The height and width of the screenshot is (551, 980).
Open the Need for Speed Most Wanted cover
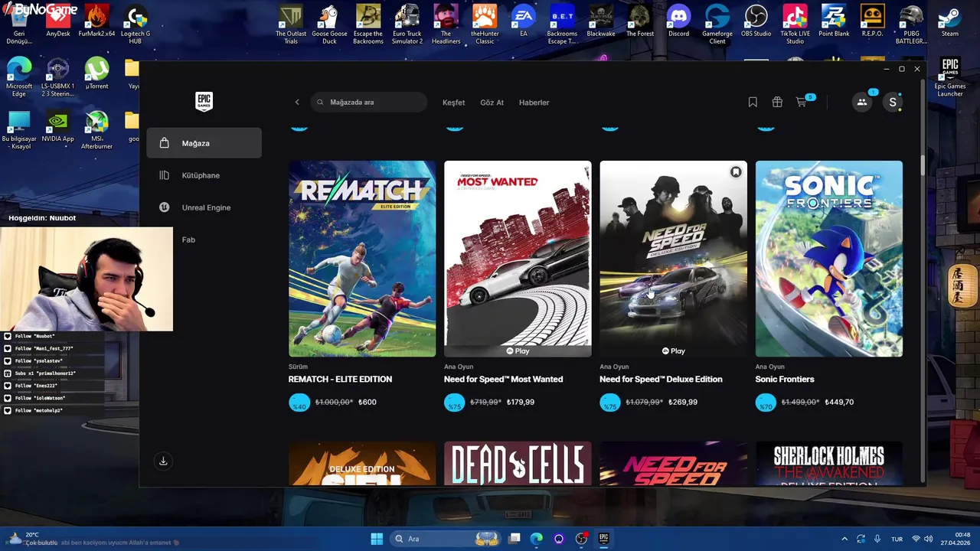coord(518,259)
